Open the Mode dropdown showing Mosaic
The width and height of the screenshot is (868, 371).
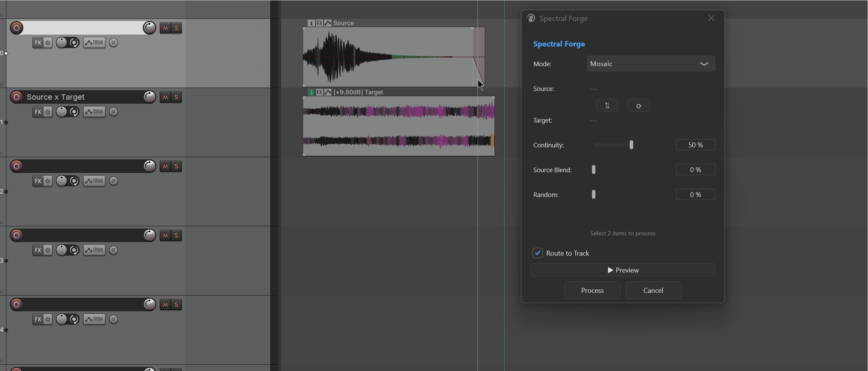click(651, 64)
